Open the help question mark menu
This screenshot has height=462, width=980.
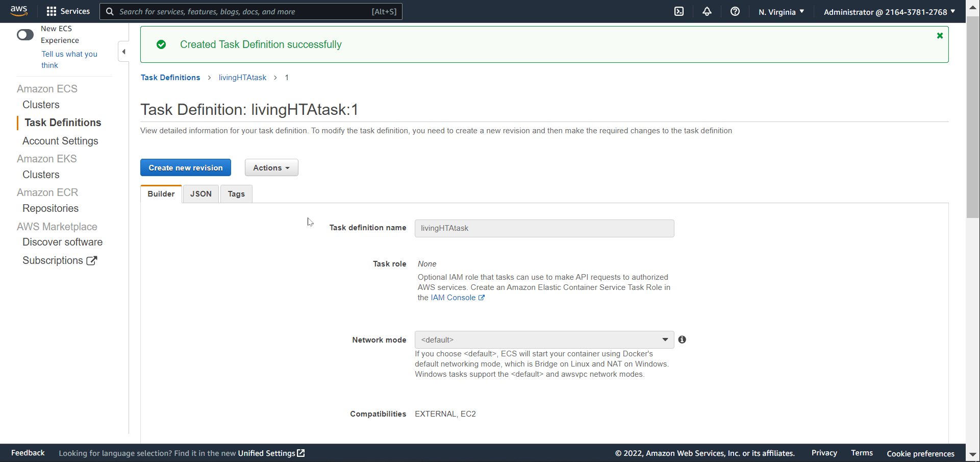pos(735,11)
